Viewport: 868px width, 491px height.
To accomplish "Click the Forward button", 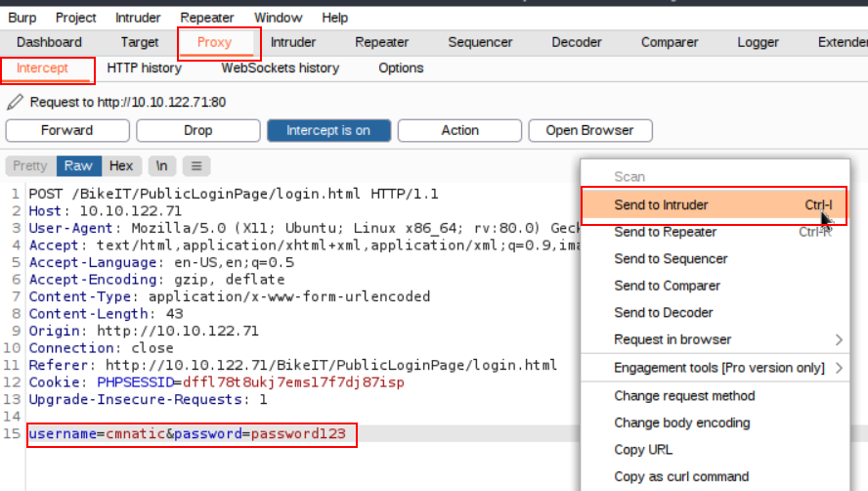I will [x=67, y=131].
